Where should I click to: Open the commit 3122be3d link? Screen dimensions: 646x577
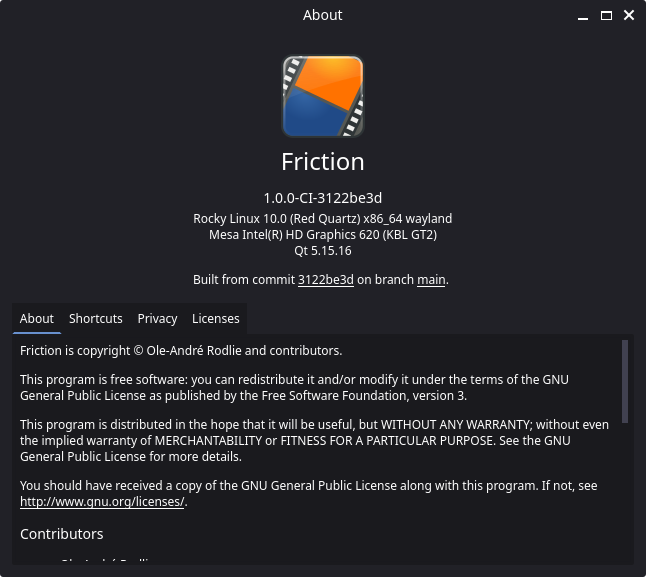point(326,280)
